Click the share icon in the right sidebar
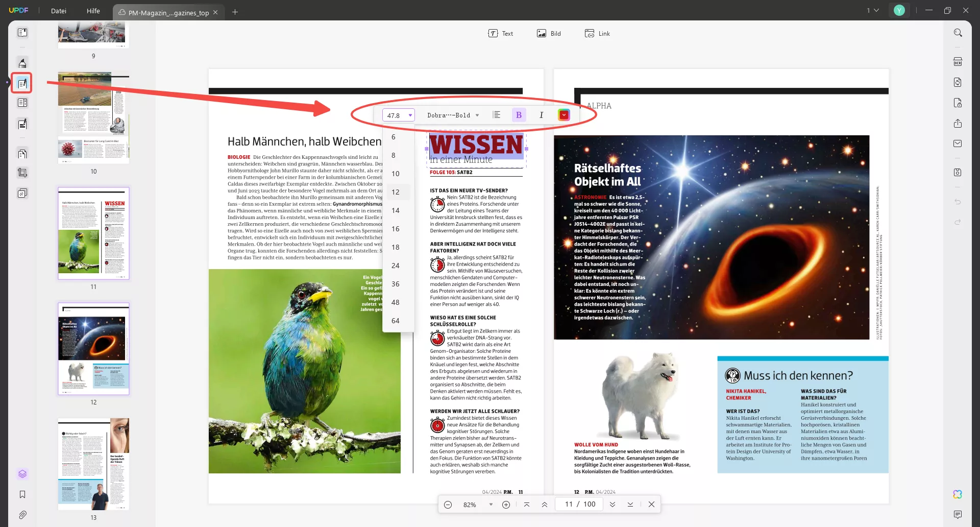Screen dimensions: 980x527 [x=958, y=124]
